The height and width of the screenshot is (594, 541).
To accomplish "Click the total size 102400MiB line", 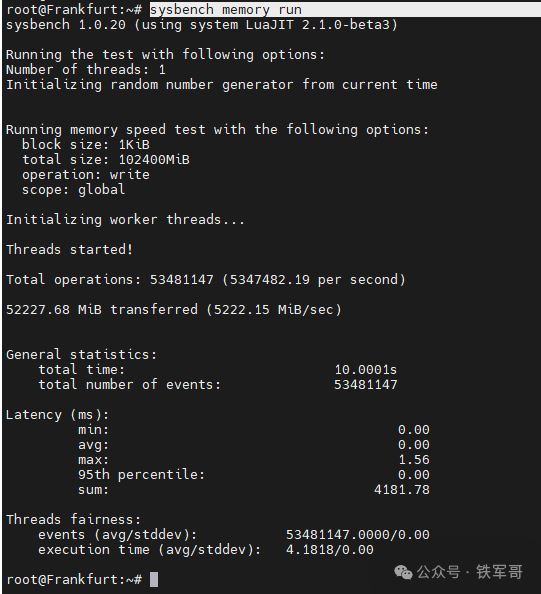I will [x=106, y=159].
